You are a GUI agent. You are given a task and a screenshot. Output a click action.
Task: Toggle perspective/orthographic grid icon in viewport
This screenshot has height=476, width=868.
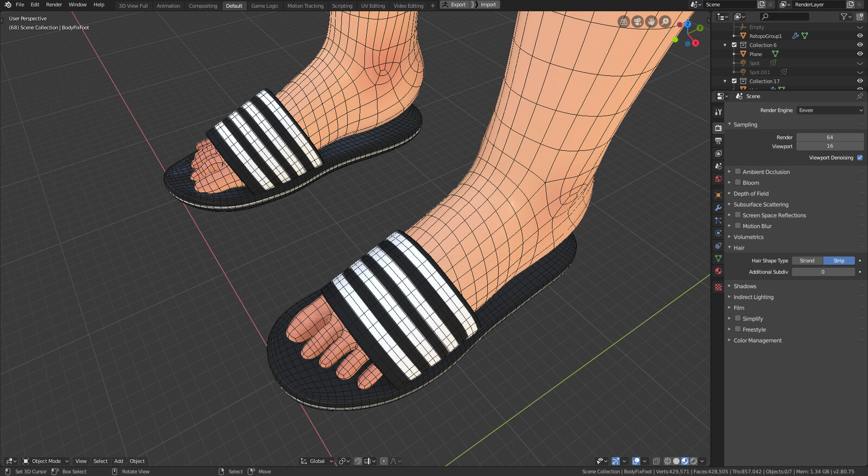[624, 22]
